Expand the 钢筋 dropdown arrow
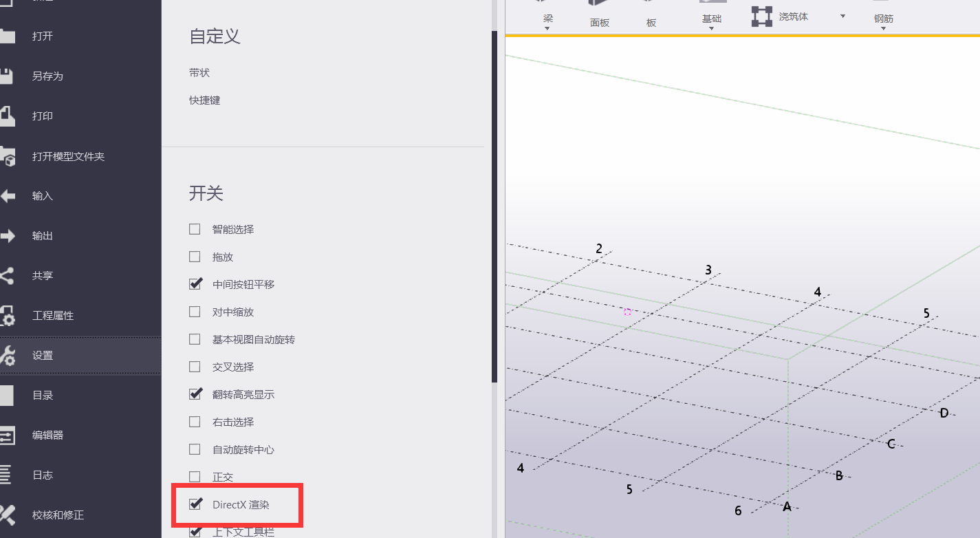The width and height of the screenshot is (980, 538). (x=883, y=29)
